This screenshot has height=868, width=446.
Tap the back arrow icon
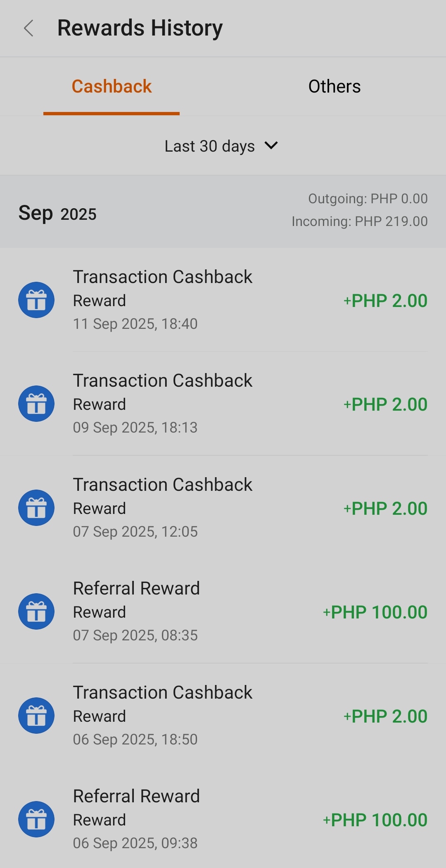click(28, 29)
